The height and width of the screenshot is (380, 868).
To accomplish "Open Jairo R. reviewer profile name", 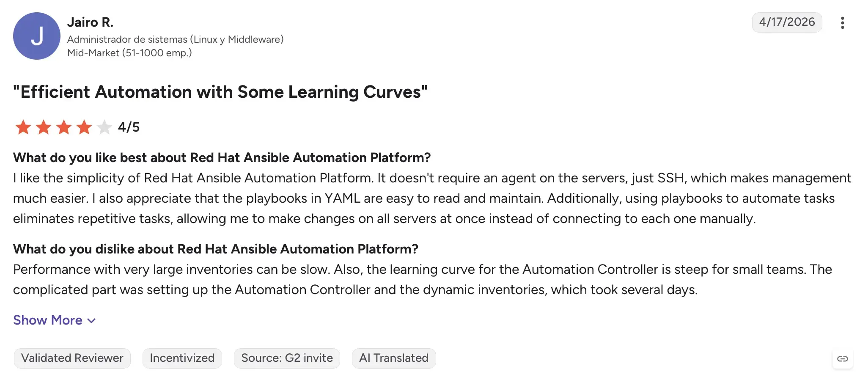I will point(90,22).
